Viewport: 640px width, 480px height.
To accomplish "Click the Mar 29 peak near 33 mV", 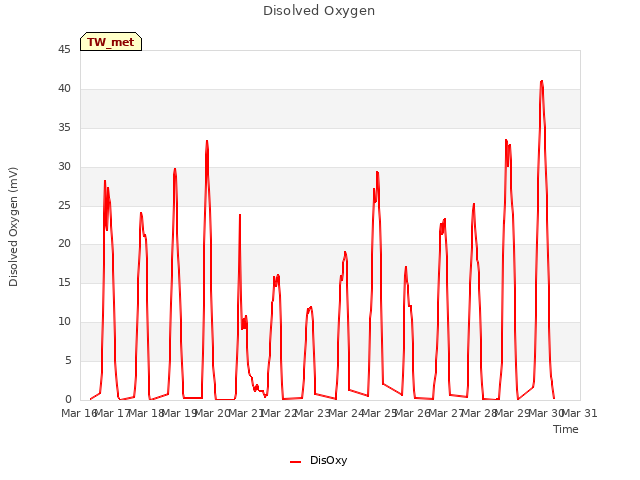I will 506,140.
